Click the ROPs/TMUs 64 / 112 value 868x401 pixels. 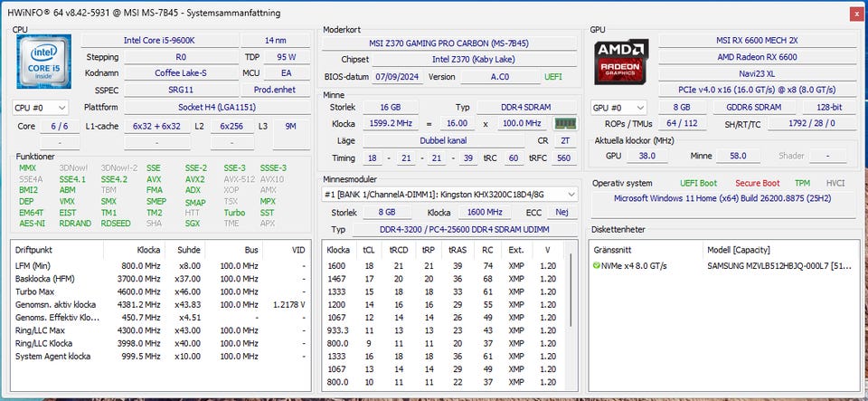click(683, 123)
